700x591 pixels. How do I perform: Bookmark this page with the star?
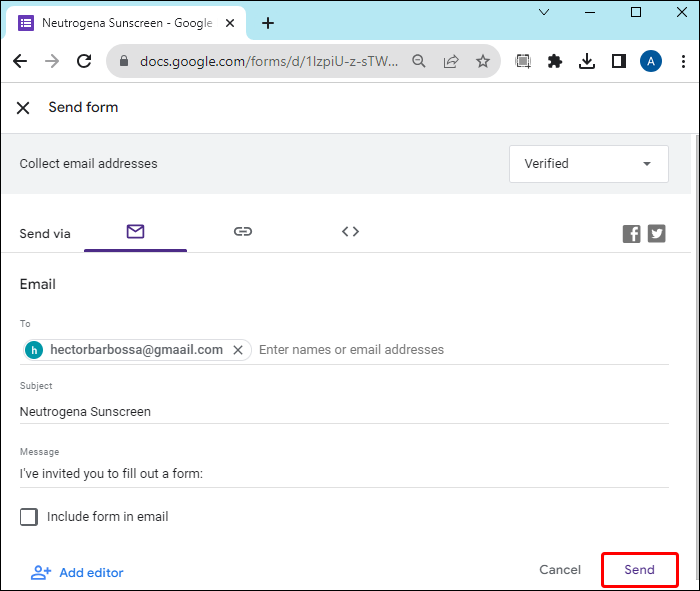pyautogui.click(x=483, y=61)
